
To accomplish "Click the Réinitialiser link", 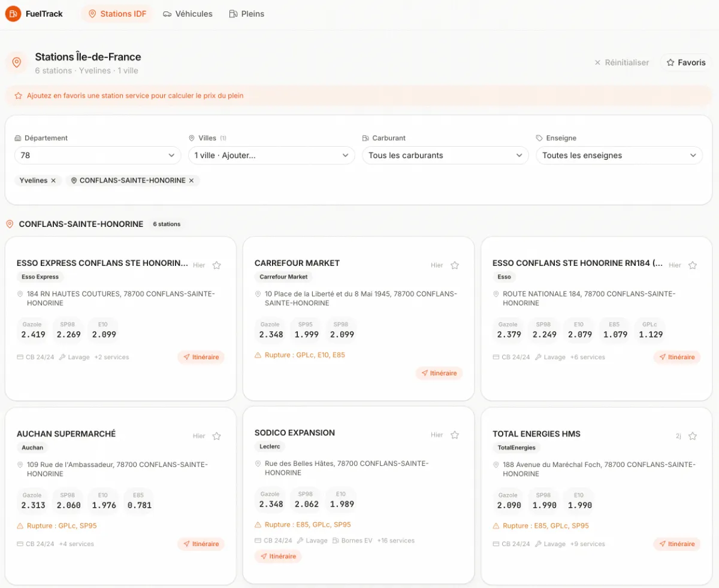I will point(622,62).
